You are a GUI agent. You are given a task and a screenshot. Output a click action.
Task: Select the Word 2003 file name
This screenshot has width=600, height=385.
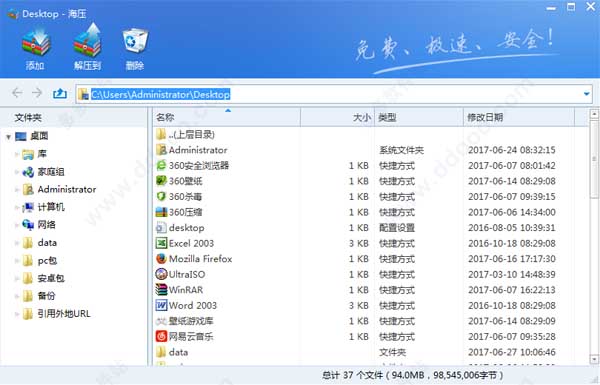192,305
